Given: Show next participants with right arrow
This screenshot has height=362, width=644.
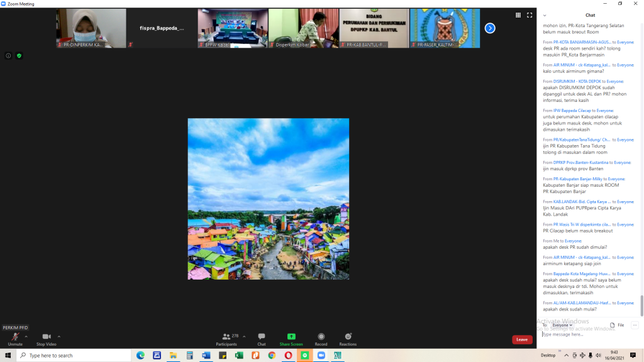Looking at the screenshot, I should pos(490,28).
